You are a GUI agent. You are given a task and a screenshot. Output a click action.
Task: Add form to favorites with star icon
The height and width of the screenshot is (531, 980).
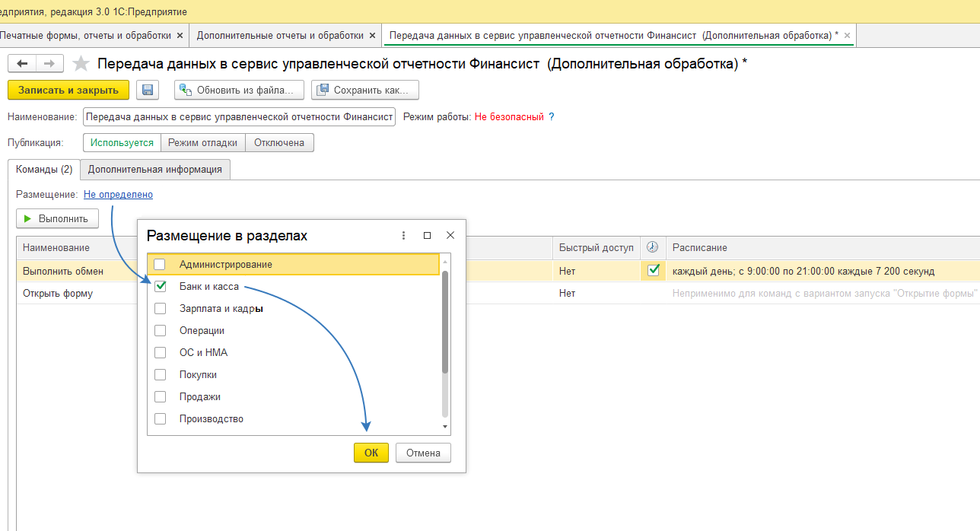click(81, 64)
